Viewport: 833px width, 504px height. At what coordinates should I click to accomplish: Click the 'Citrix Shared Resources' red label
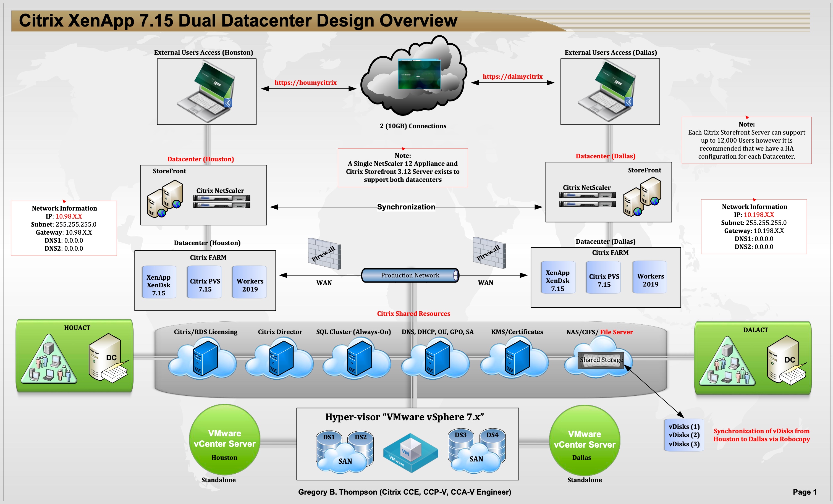click(413, 313)
